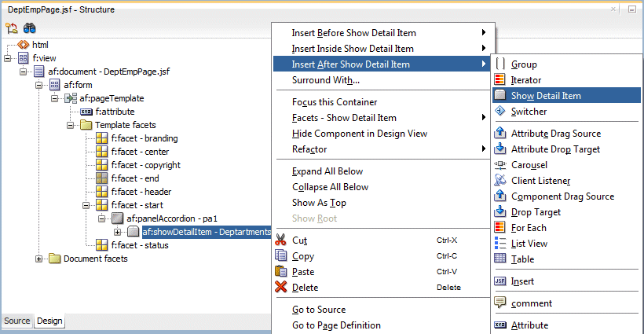The image size is (644, 334).
Task: Click the af:panelAccordion node icon
Action: pos(118,218)
